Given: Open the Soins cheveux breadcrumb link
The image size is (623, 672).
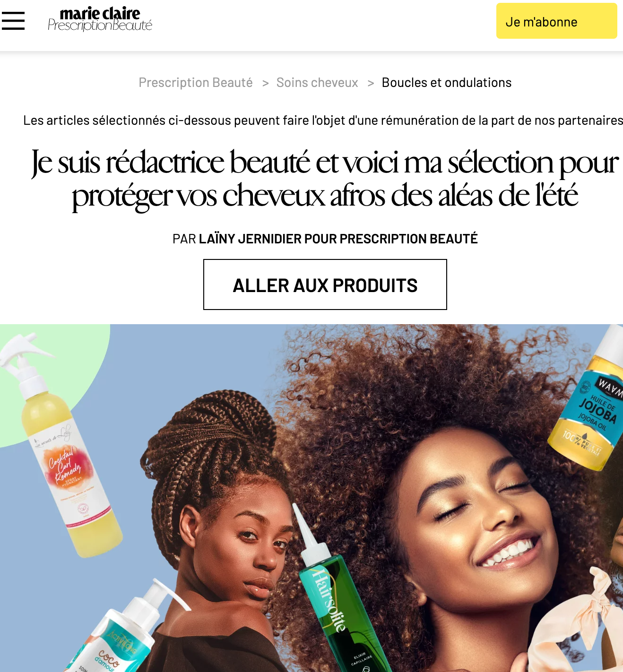Looking at the screenshot, I should click(317, 83).
